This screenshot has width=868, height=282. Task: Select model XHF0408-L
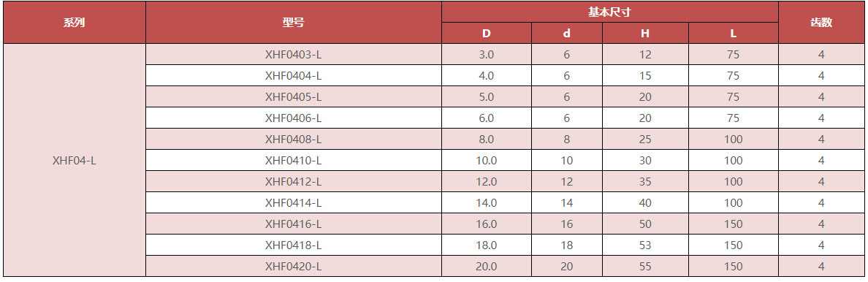point(294,139)
